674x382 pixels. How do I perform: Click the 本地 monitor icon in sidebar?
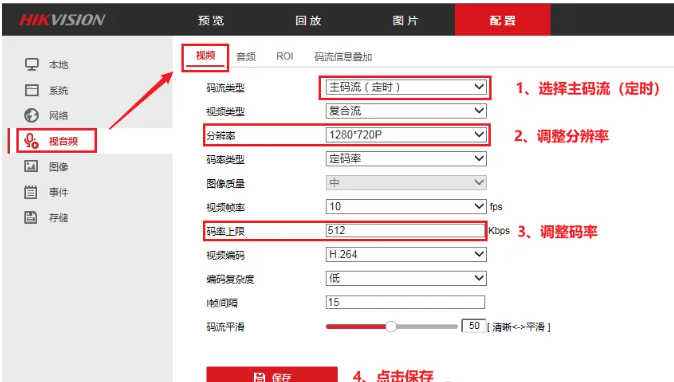[x=31, y=64]
